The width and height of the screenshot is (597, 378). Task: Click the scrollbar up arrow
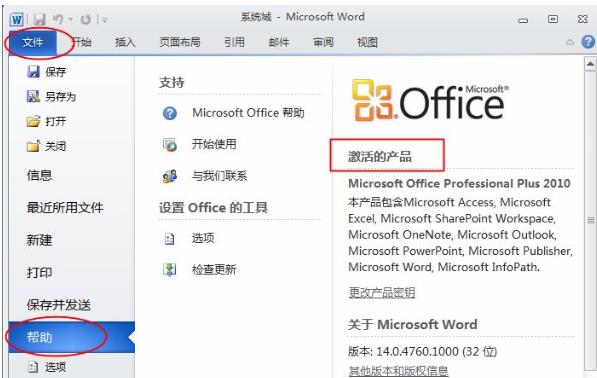[590, 64]
